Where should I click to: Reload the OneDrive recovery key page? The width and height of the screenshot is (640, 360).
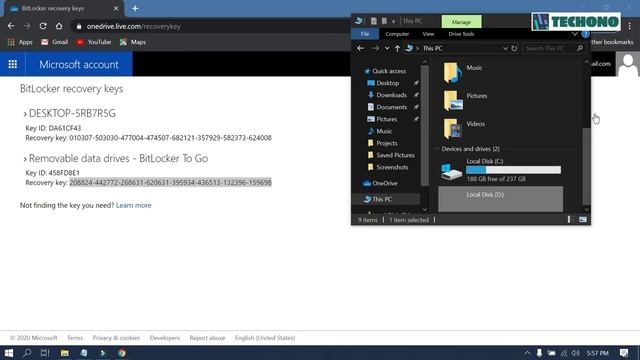tap(43, 26)
